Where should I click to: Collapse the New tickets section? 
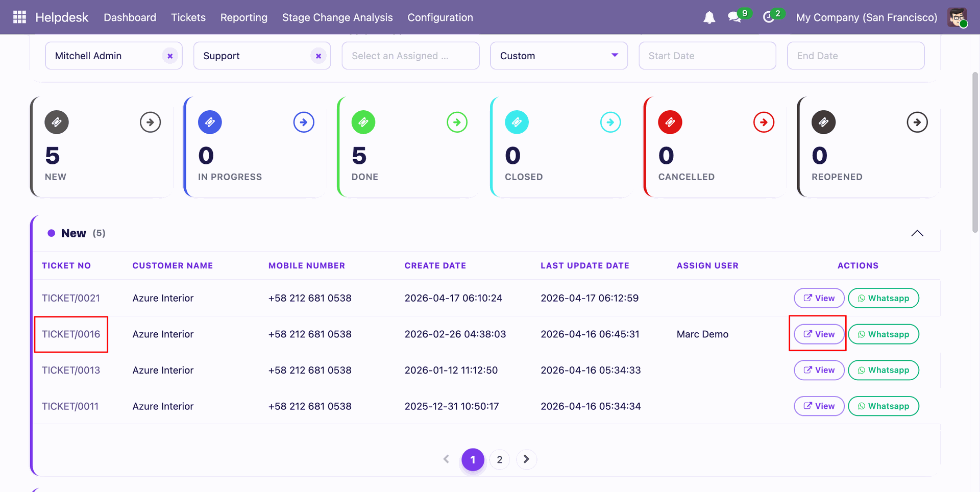(917, 233)
